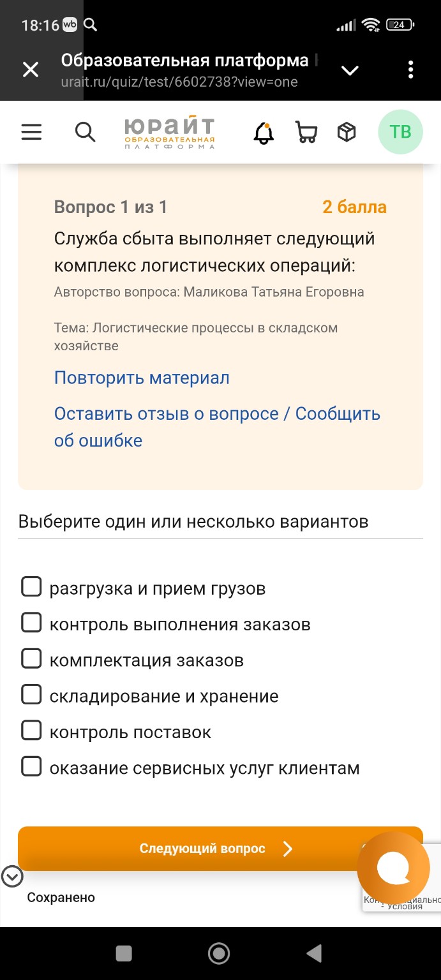Image resolution: width=441 pixels, height=980 pixels.
Task: Open the shopping cart
Action: click(x=306, y=132)
